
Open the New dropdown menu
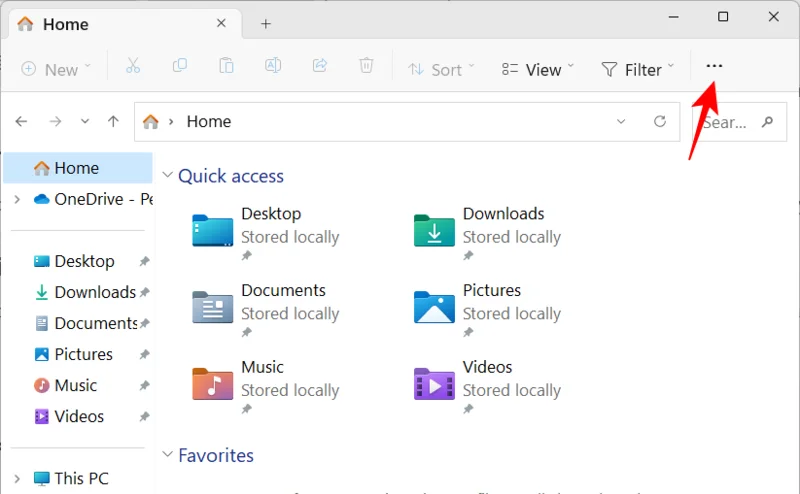tap(56, 69)
